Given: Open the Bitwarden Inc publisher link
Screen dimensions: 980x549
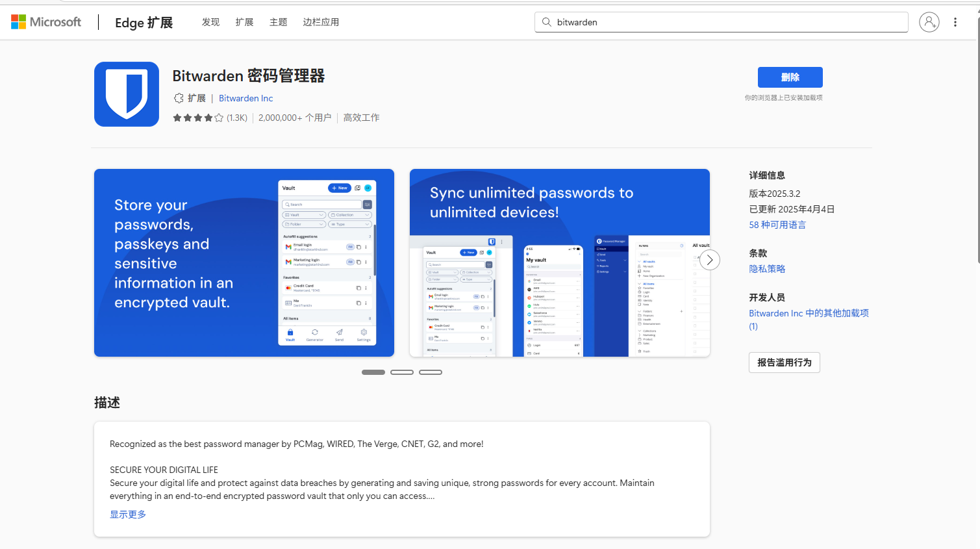Looking at the screenshot, I should coord(245,98).
